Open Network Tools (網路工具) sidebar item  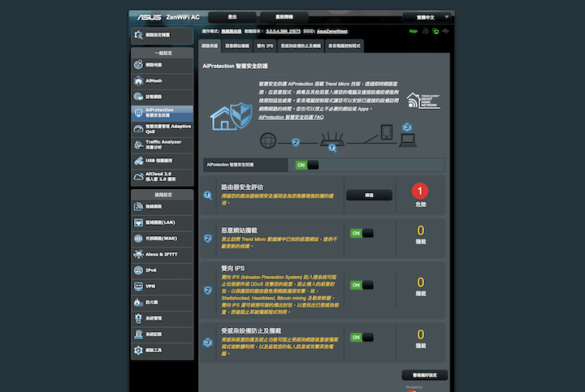pyautogui.click(x=162, y=351)
